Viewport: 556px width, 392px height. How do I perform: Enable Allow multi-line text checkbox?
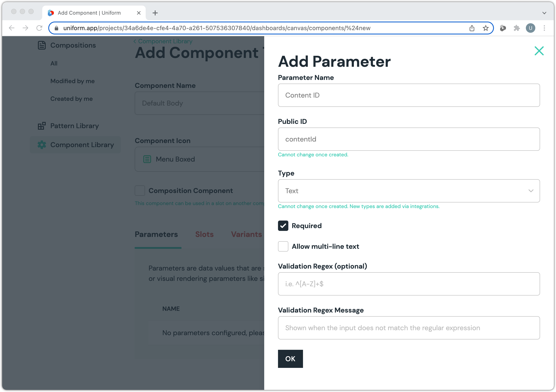pyautogui.click(x=283, y=246)
